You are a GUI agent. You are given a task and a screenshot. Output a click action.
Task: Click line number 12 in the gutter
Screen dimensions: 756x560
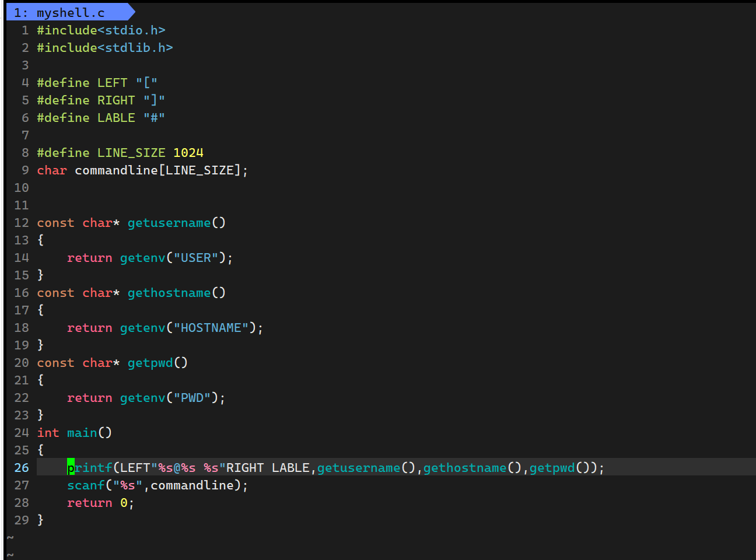coord(22,223)
